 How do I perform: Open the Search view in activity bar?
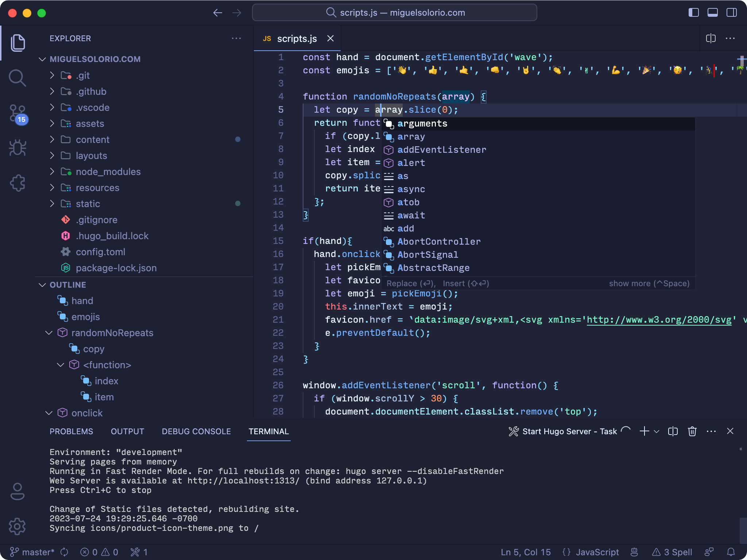(x=18, y=78)
